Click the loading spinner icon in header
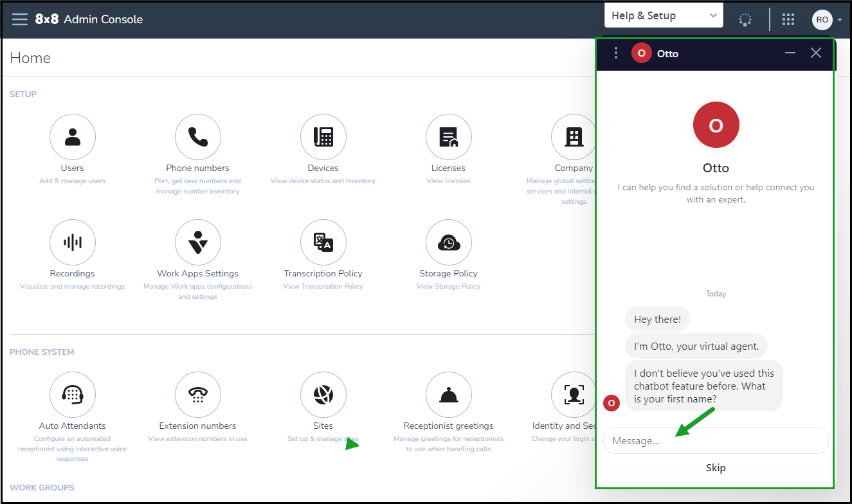The width and height of the screenshot is (852, 504). [x=745, y=19]
